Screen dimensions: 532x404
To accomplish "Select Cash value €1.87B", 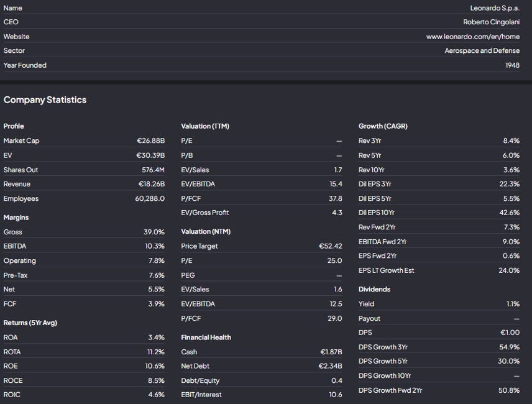I will coord(331,352).
